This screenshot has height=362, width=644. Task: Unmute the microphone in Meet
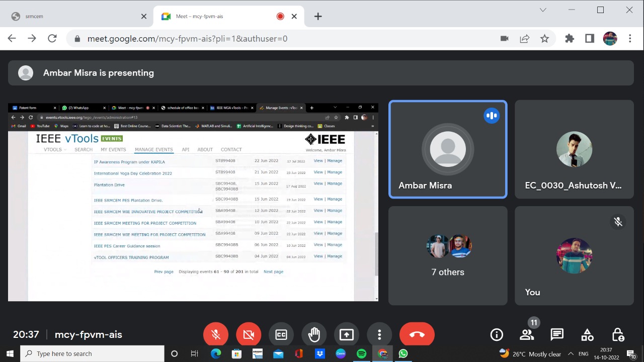[x=216, y=335]
